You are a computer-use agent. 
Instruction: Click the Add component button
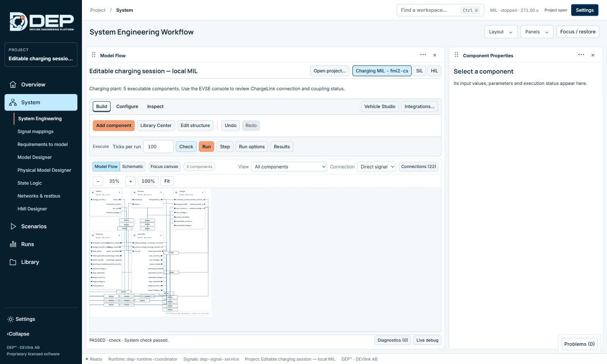tap(114, 126)
